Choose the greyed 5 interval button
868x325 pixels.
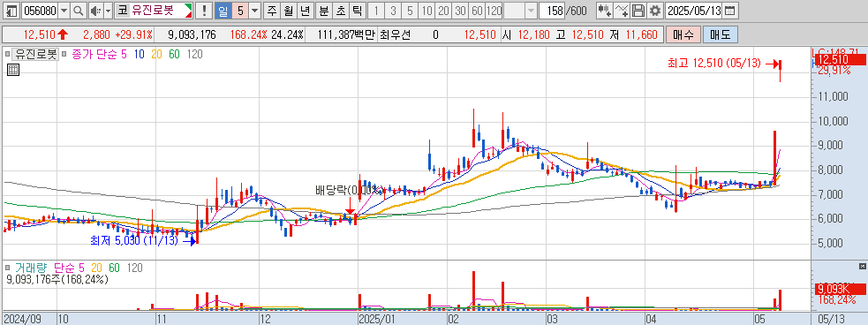tap(410, 10)
